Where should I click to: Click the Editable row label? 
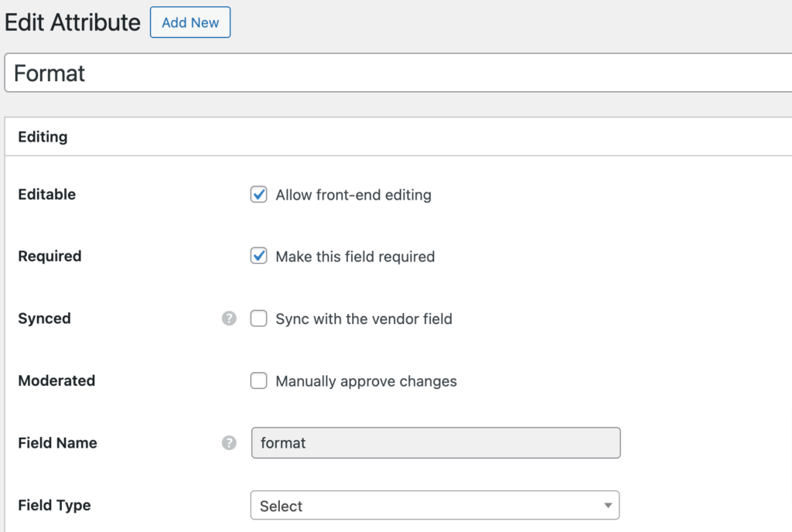(46, 194)
